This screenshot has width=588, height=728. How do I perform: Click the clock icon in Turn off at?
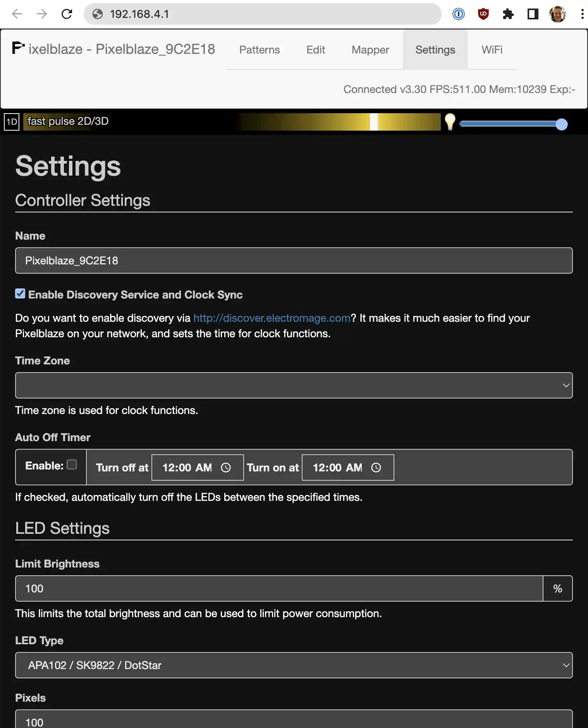coord(226,468)
